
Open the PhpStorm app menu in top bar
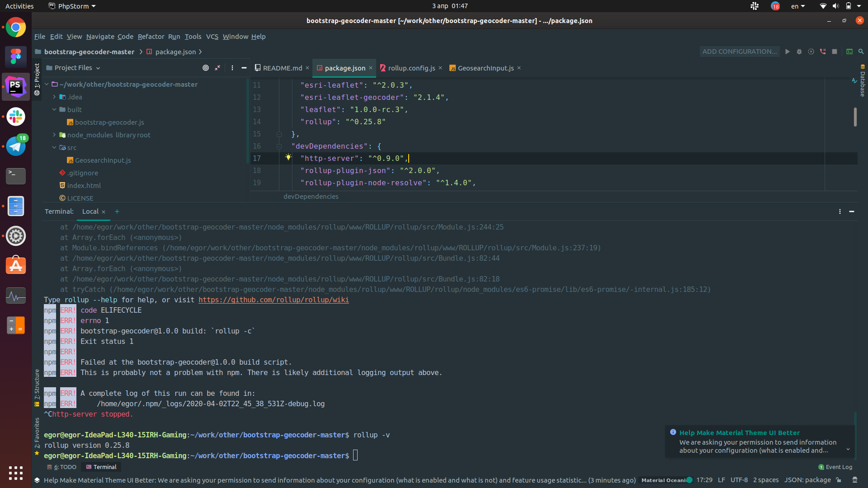click(72, 6)
